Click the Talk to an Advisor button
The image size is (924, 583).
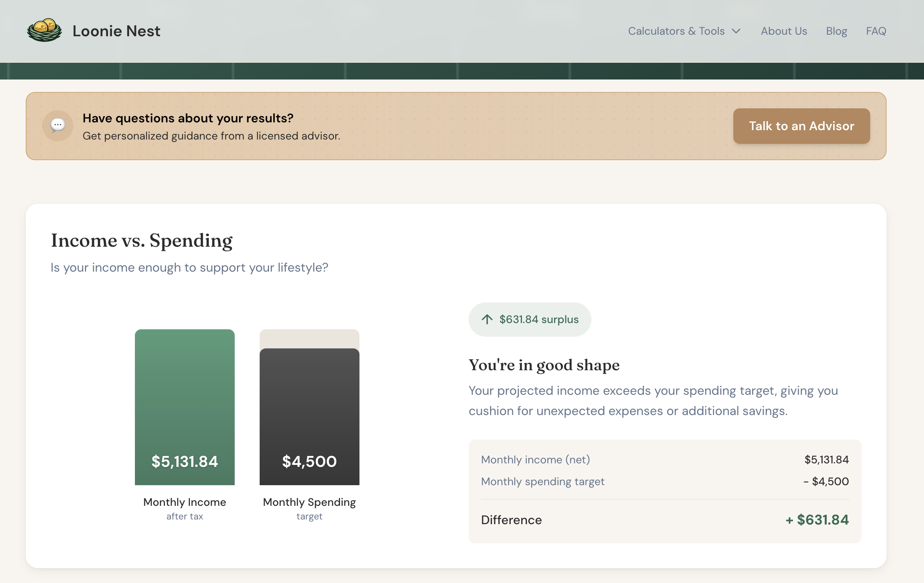point(801,126)
